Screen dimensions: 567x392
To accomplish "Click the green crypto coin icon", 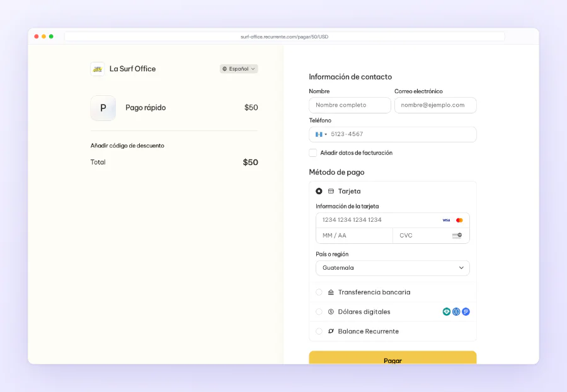I will 447,312.
